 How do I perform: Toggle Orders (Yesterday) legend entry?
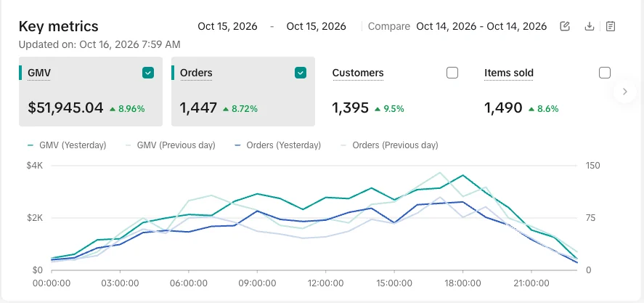click(x=277, y=145)
